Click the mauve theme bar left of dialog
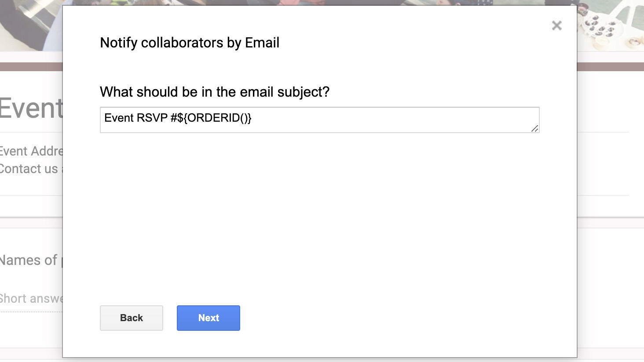This screenshot has height=362, width=644. point(31,67)
